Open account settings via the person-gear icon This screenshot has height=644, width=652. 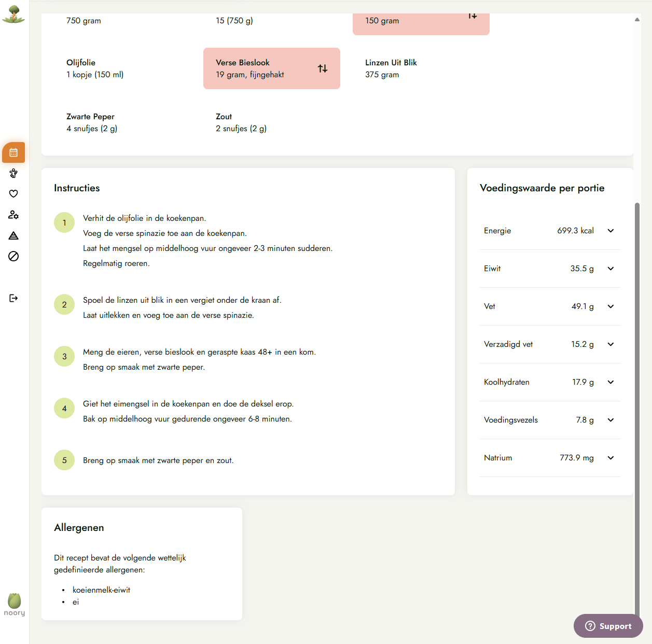pos(13,215)
